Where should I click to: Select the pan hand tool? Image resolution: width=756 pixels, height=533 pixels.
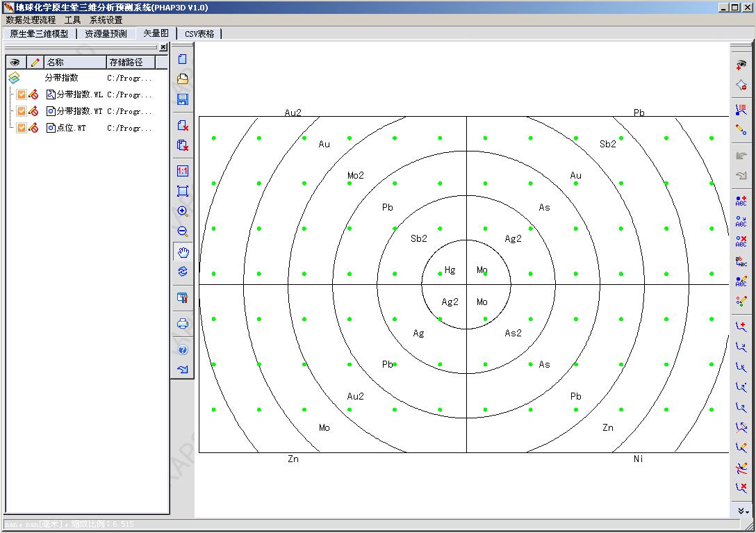tap(183, 252)
